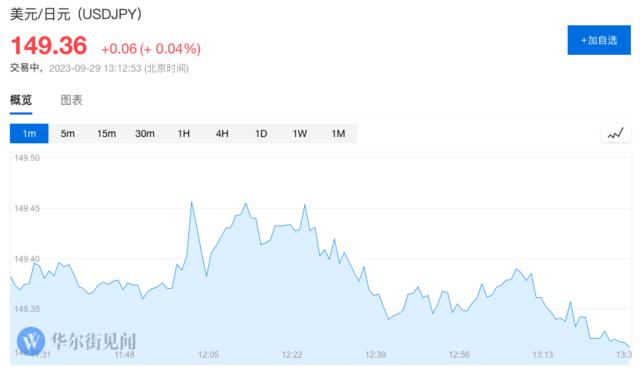
Task: Click the 149.45 price axis label
Action: tap(27, 209)
